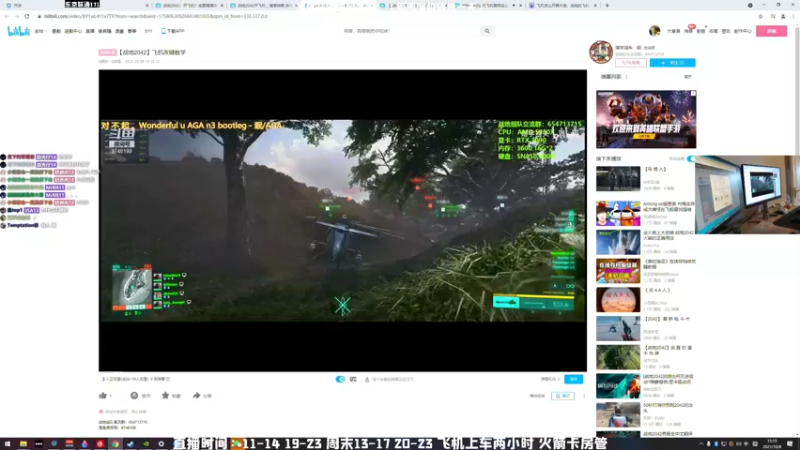
Task: Click the 笔记 notes button
Action: (563, 396)
